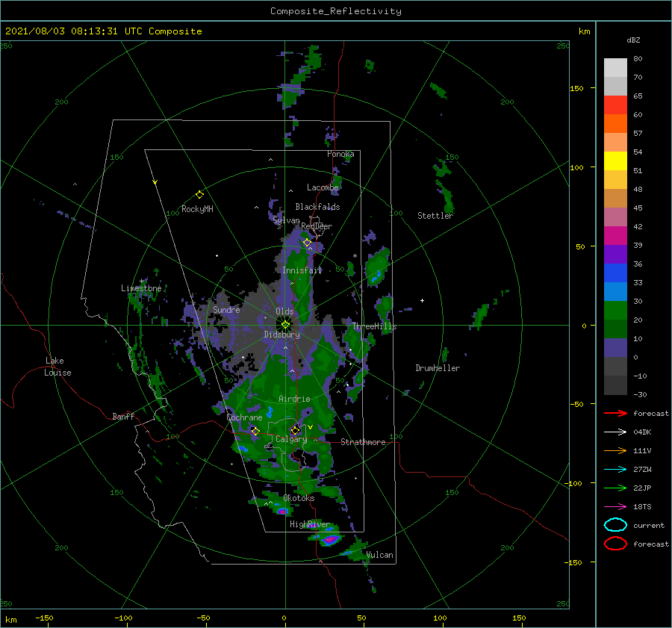The width and height of the screenshot is (672, 628).
Task: Click the Vulcan label
Action: click(x=380, y=555)
